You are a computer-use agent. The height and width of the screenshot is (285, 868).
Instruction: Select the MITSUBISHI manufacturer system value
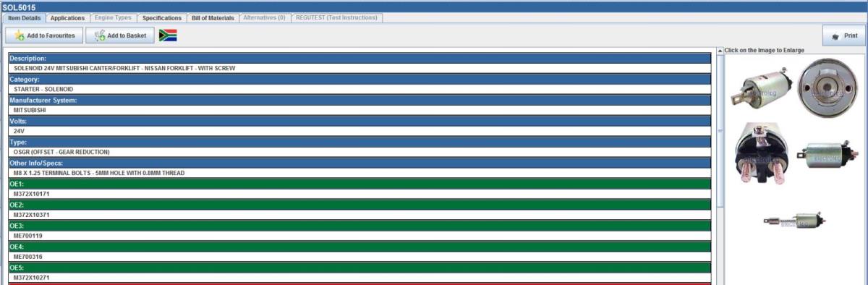point(30,110)
